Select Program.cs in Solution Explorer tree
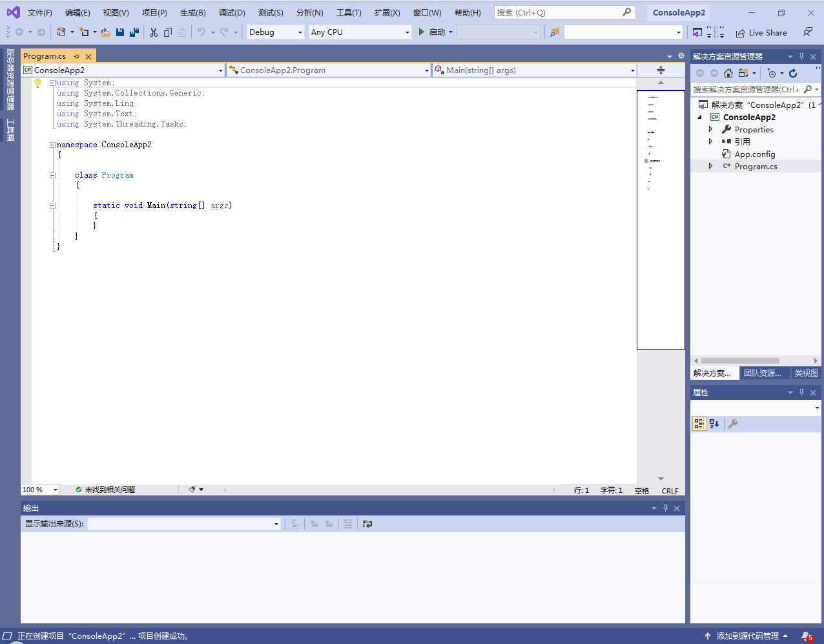The height and width of the screenshot is (644, 824). pos(756,166)
